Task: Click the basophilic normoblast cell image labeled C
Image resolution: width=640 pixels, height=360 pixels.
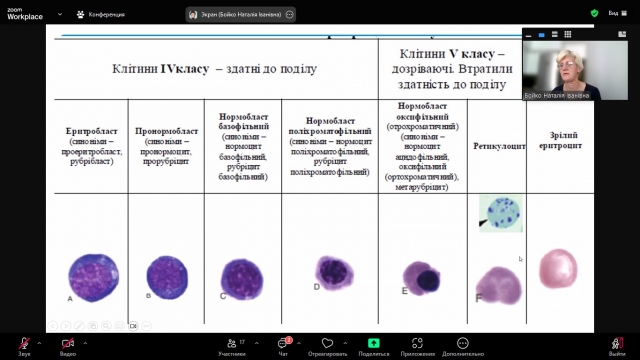Action: (x=242, y=280)
